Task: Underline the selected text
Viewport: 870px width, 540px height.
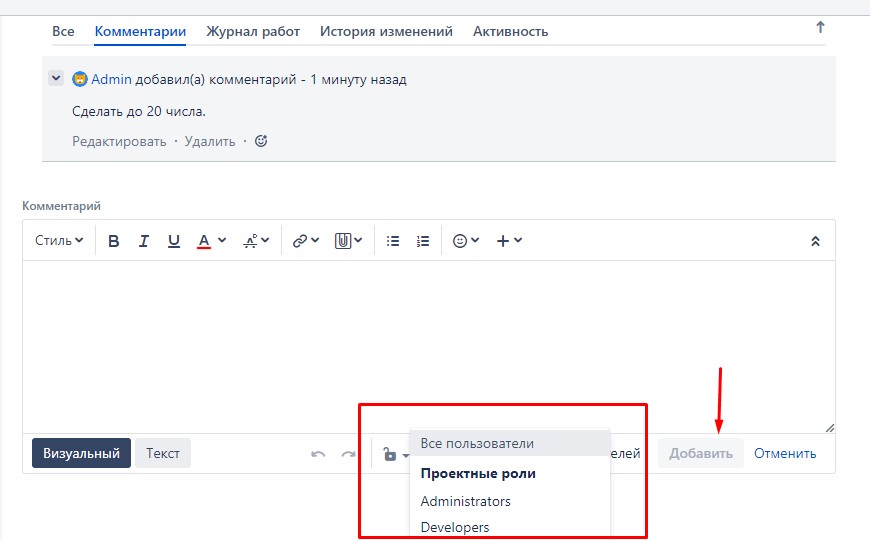Action: [174, 241]
